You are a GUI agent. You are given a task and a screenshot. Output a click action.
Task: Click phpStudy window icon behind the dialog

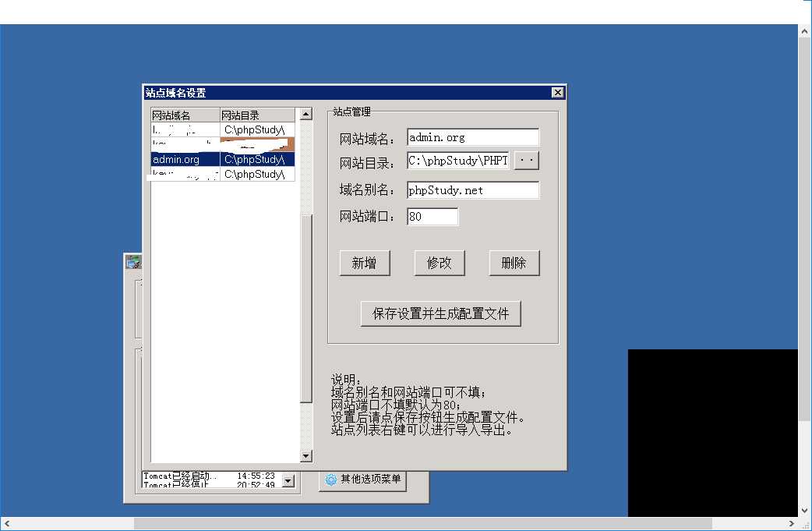coord(132,262)
